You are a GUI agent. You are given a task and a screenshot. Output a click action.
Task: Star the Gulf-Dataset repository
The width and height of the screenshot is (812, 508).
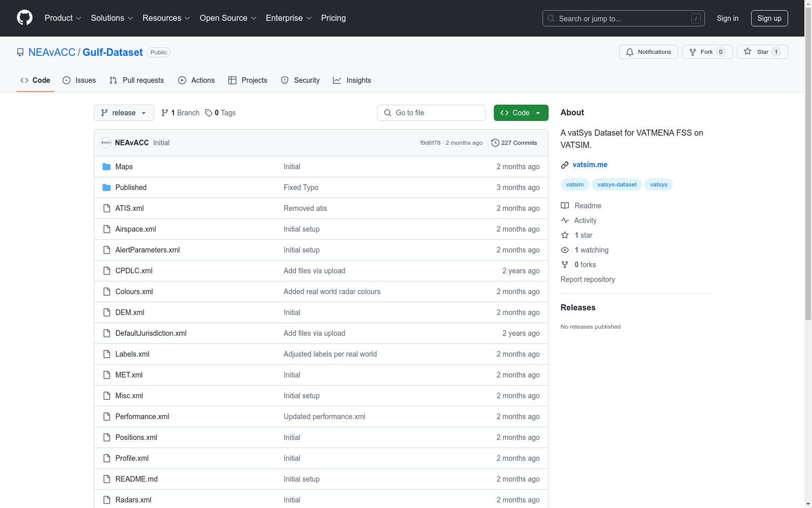(x=762, y=52)
